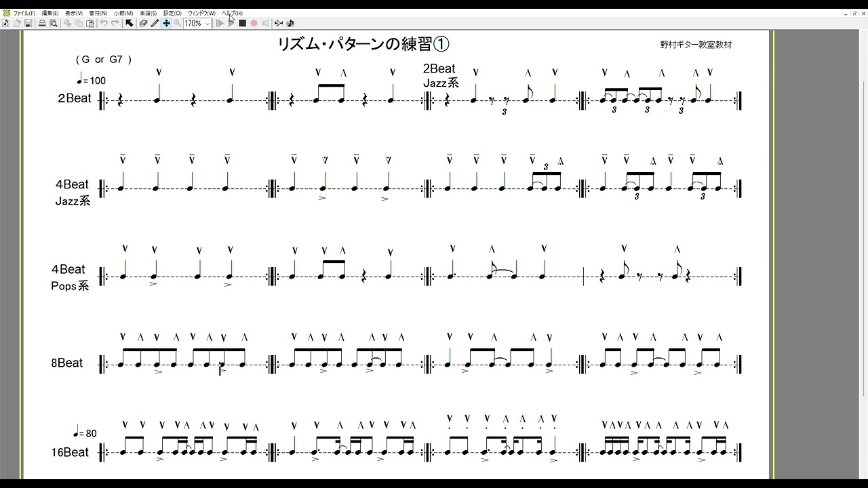Click the arrow-through-bar icon after speaker
Viewport: 868px width, 488px height.
pyautogui.click(x=279, y=23)
